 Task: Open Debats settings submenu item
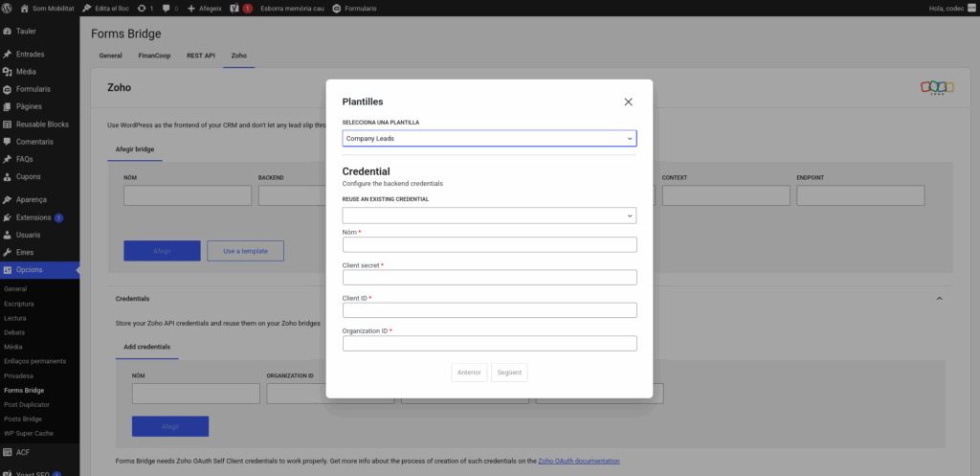click(x=14, y=332)
